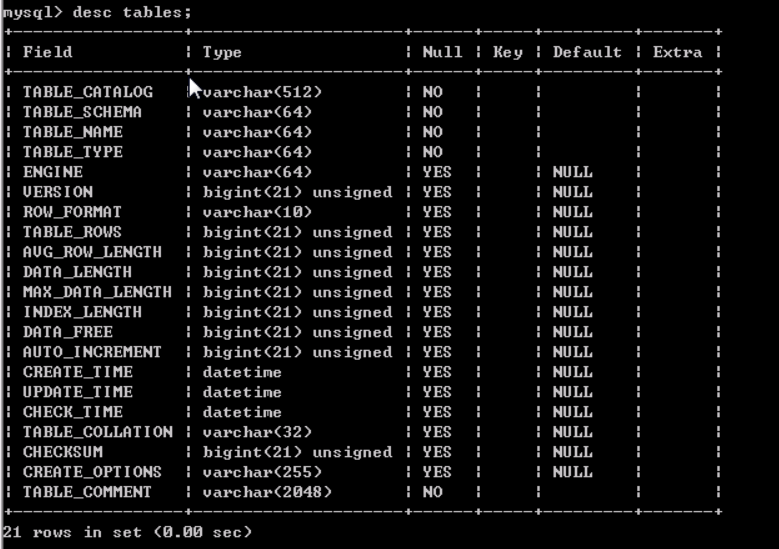Click the '21 rows in set' result line
Image resolution: width=779 pixels, height=549 pixels.
[127, 532]
